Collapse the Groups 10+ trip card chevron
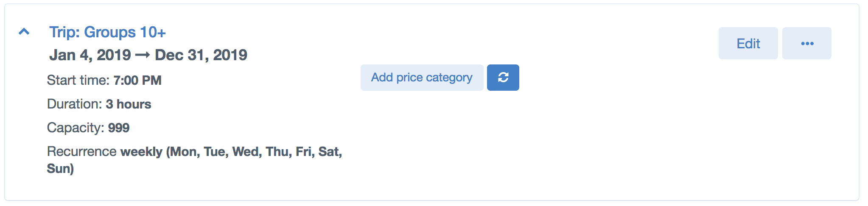 24,32
